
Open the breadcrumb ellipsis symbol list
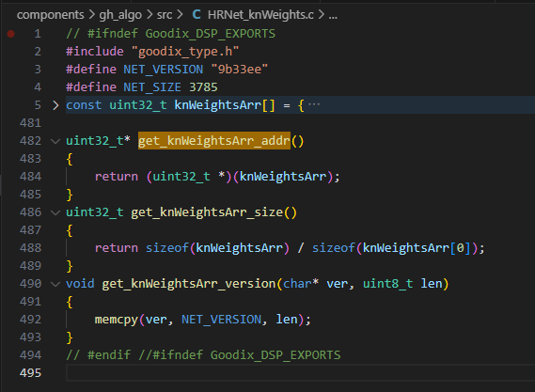click(333, 15)
